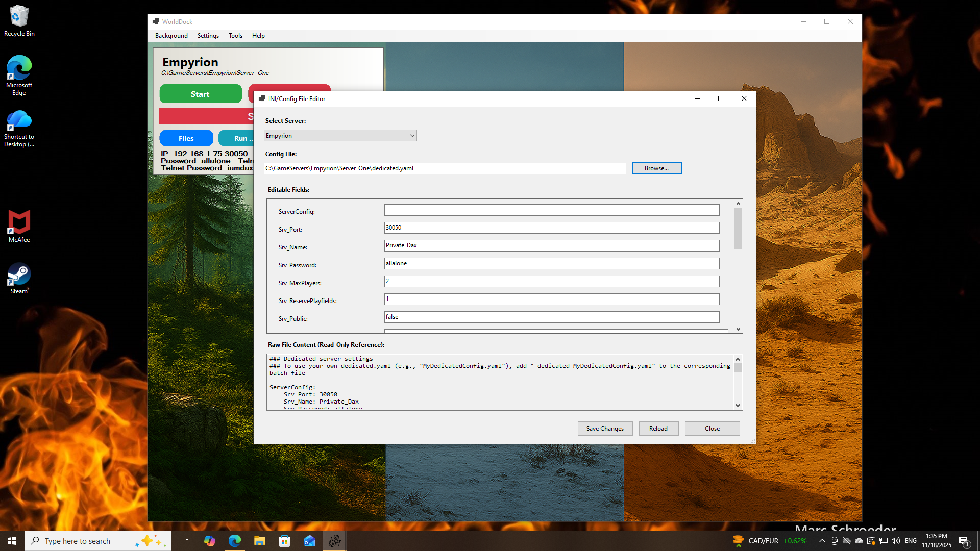The image size is (980, 551).
Task: Open the notification center
Action: pyautogui.click(x=965, y=541)
